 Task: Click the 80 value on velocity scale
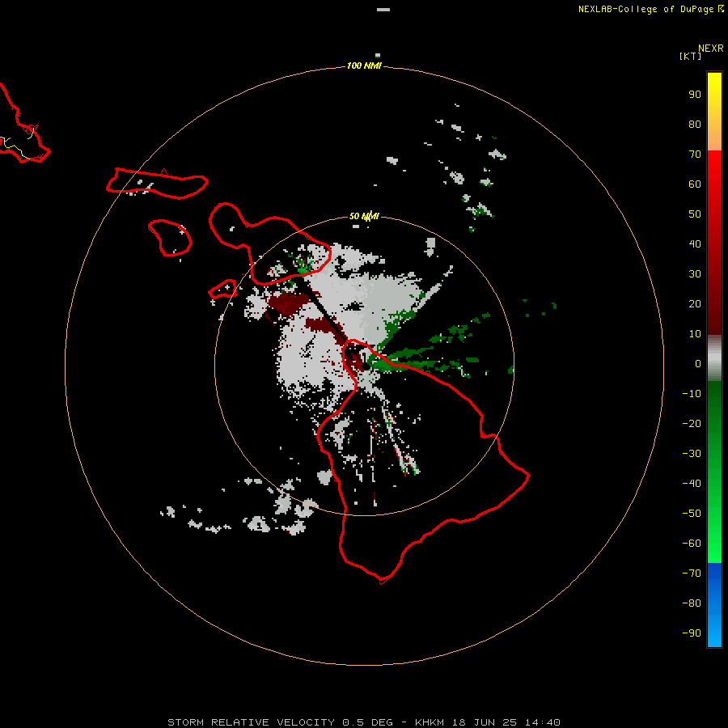[695, 124]
